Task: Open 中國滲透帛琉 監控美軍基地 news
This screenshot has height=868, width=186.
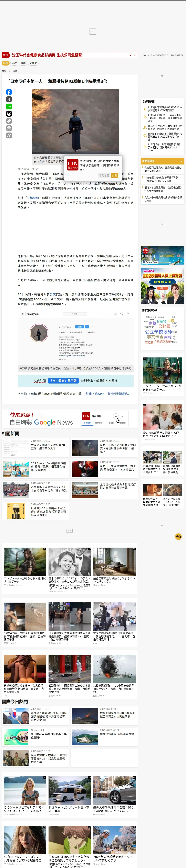Action: tap(117, 734)
